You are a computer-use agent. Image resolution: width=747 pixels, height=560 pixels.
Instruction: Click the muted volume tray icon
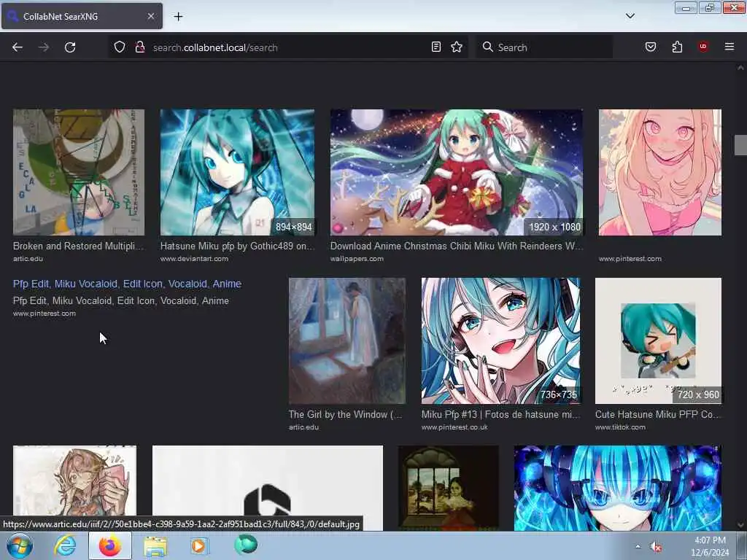click(656, 547)
